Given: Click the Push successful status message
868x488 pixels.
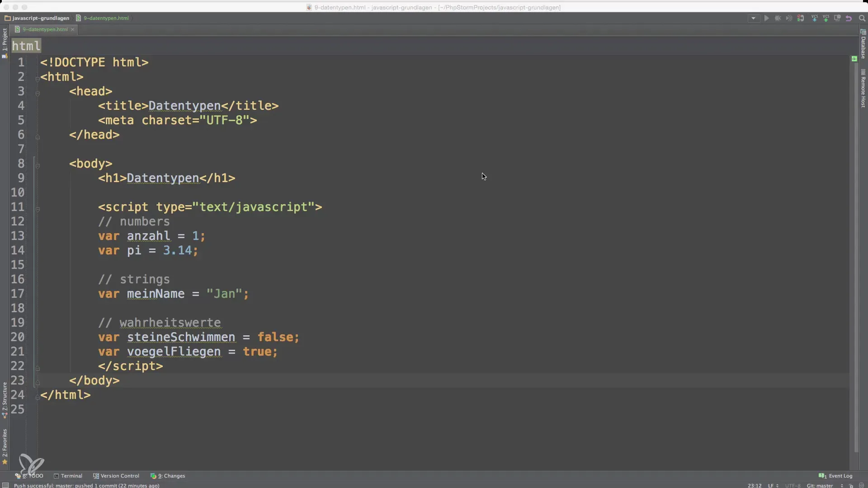Looking at the screenshot, I should 86,486.
